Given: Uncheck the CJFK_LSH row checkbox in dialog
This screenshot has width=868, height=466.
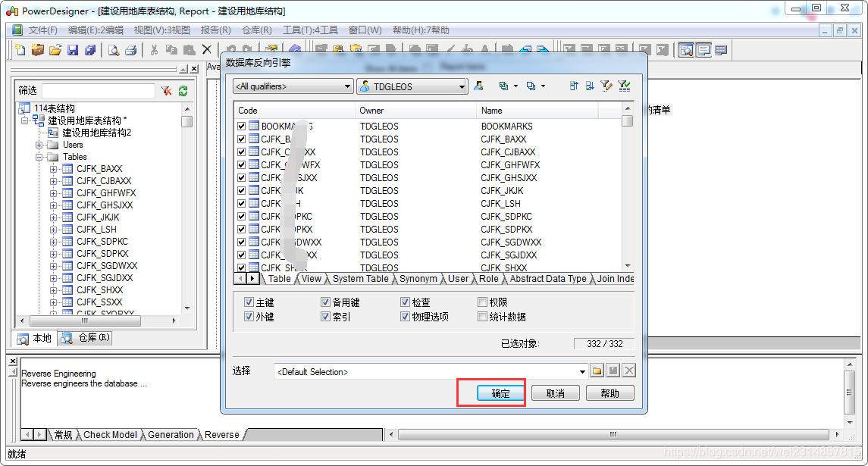Looking at the screenshot, I should [x=241, y=203].
